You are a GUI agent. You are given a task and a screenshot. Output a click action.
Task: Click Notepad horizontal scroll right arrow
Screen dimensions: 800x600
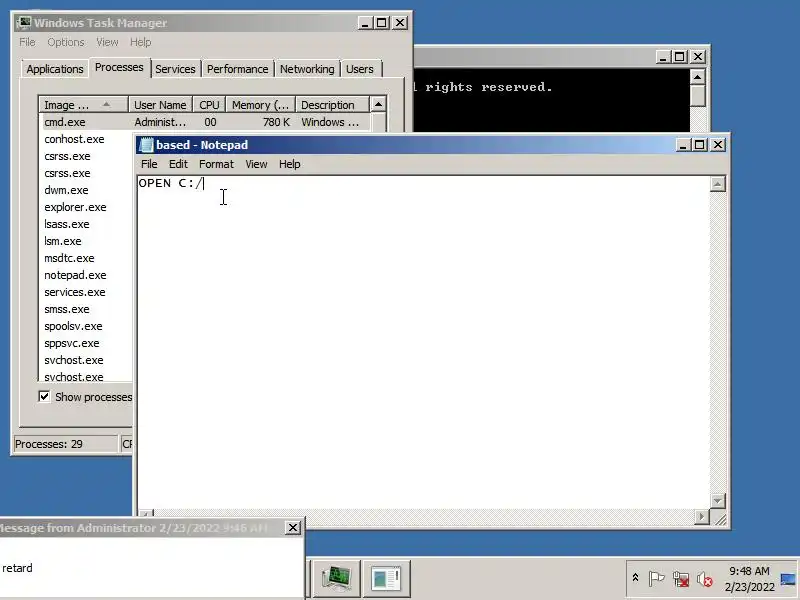pyautogui.click(x=702, y=517)
